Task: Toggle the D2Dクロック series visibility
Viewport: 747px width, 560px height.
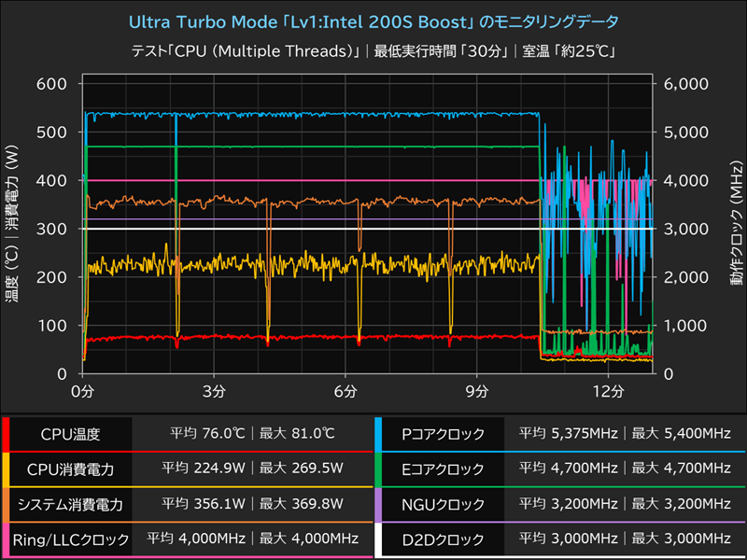Action: click(441, 539)
